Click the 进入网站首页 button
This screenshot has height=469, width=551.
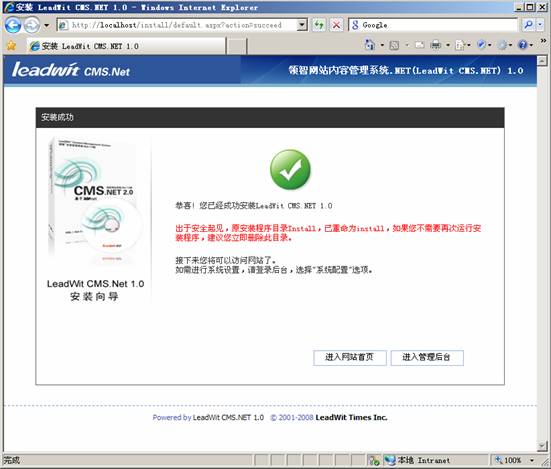coord(350,358)
